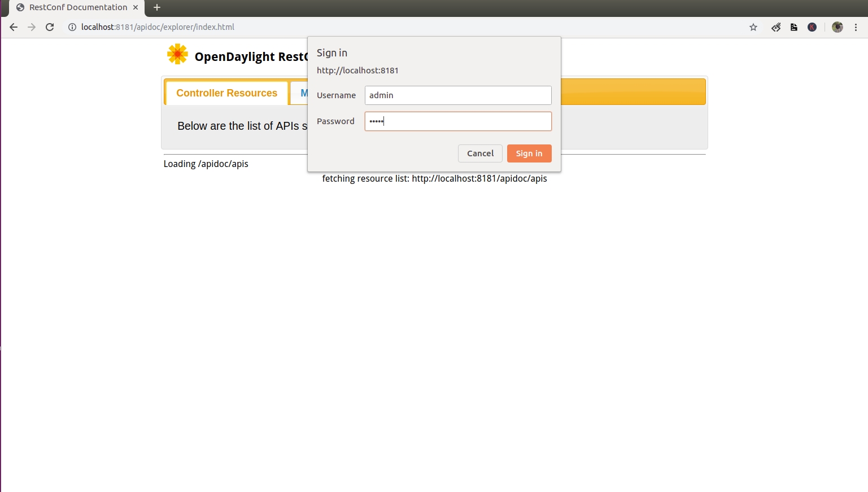The image size is (868, 492).
Task: Click the address bar URL
Action: pos(158,27)
